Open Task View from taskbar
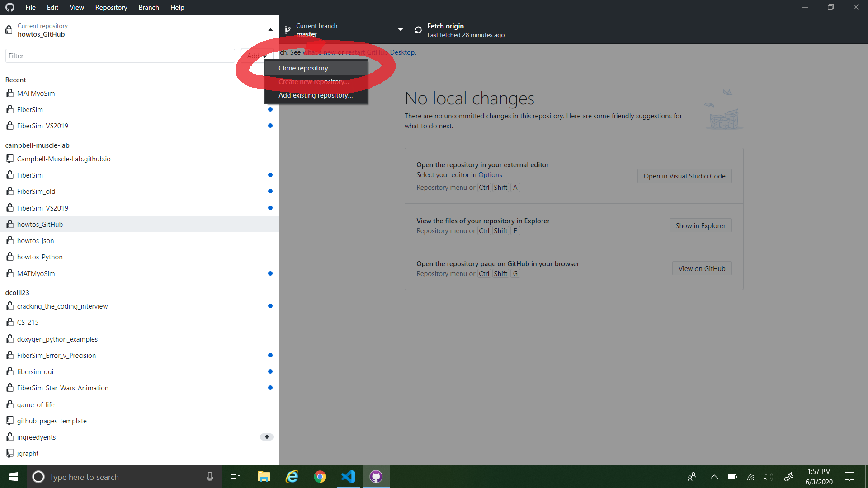This screenshot has width=868, height=488. click(235, 477)
